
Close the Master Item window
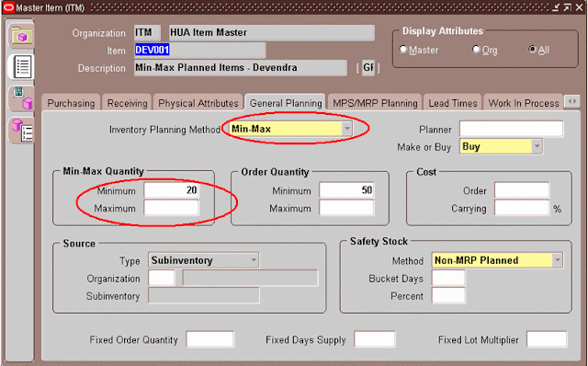click(x=580, y=7)
